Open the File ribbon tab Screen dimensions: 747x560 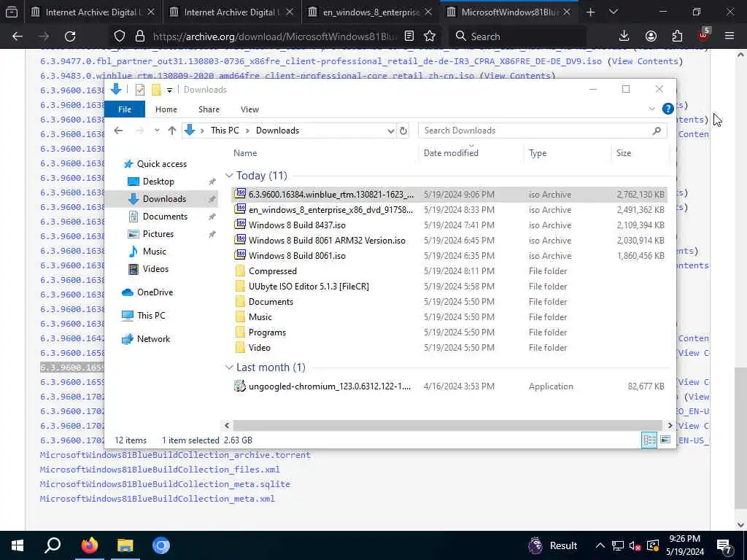(125, 109)
